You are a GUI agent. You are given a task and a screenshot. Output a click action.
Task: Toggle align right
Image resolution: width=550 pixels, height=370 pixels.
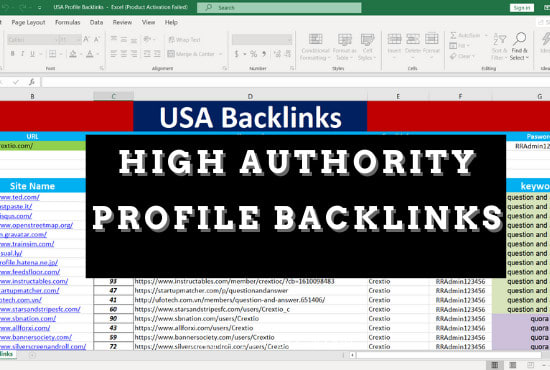[x=134, y=54]
